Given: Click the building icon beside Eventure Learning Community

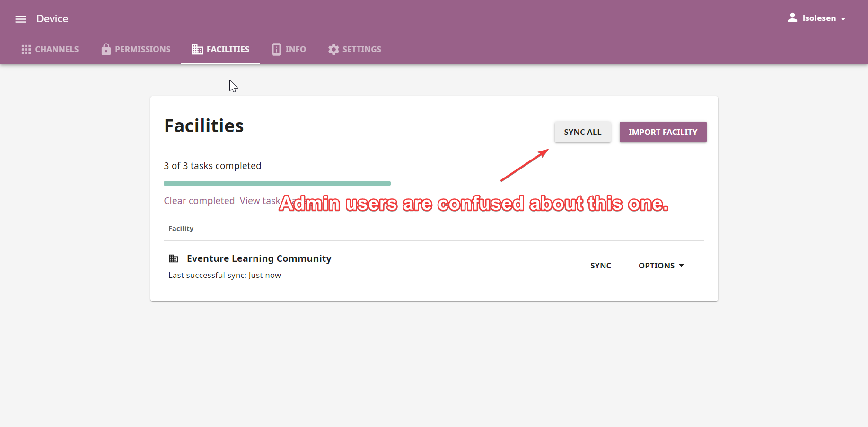Looking at the screenshot, I should tap(174, 258).
